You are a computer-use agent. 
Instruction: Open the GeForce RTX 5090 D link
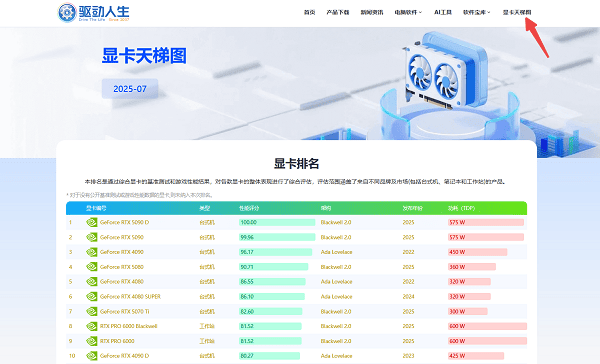(x=124, y=222)
